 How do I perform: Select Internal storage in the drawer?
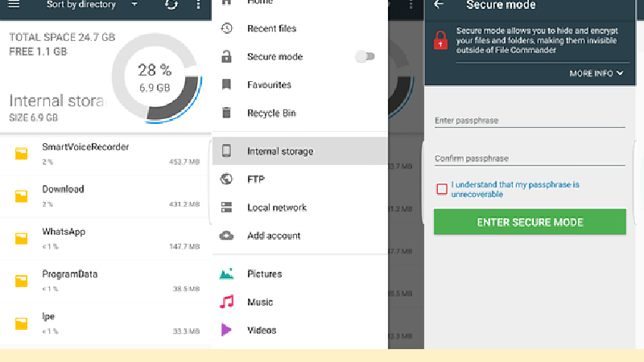280,151
